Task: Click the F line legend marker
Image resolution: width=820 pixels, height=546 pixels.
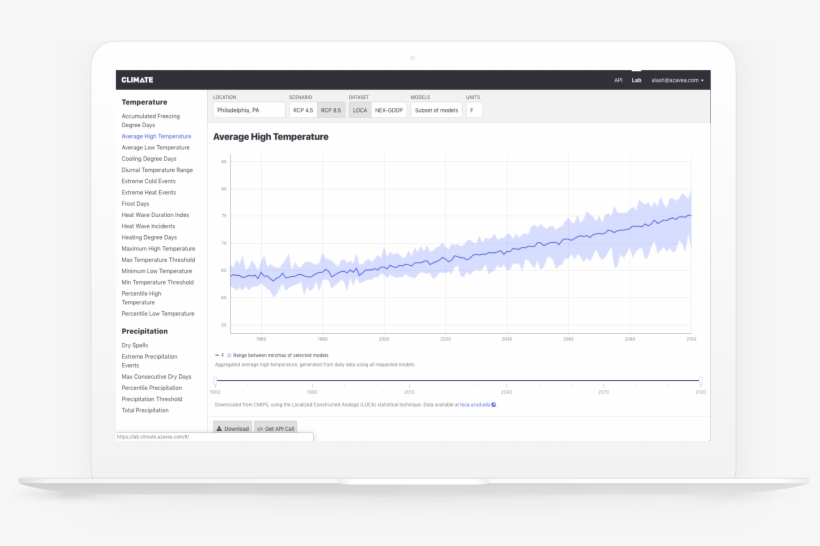Action: click(217, 355)
